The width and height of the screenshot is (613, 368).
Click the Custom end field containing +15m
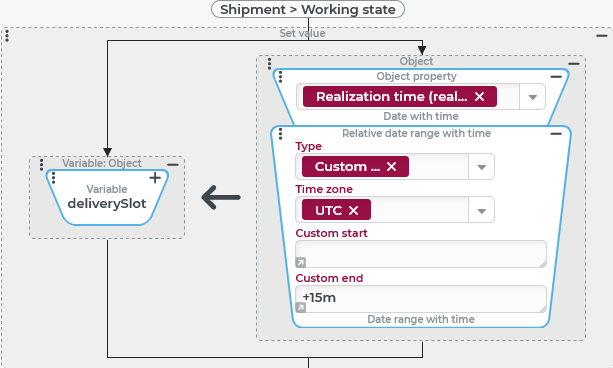pyautogui.click(x=421, y=299)
